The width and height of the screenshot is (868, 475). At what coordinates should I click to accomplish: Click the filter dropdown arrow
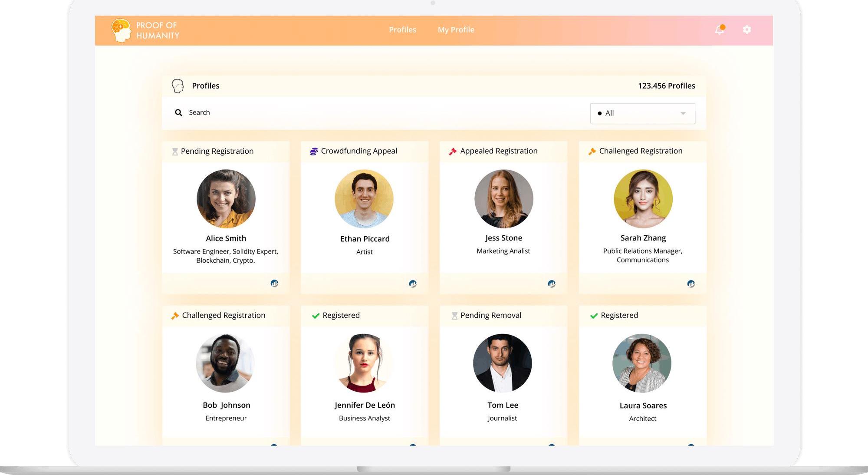(x=683, y=113)
